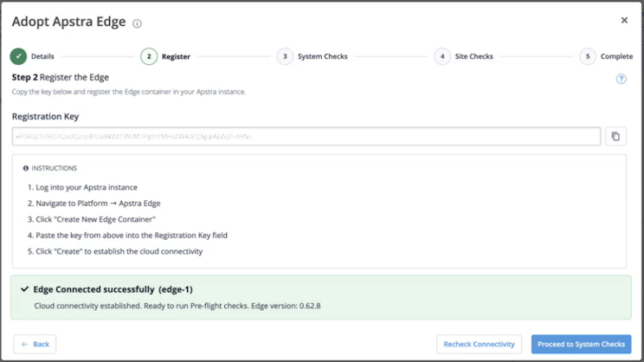Click the Details step label
The image size is (644, 362).
[42, 56]
